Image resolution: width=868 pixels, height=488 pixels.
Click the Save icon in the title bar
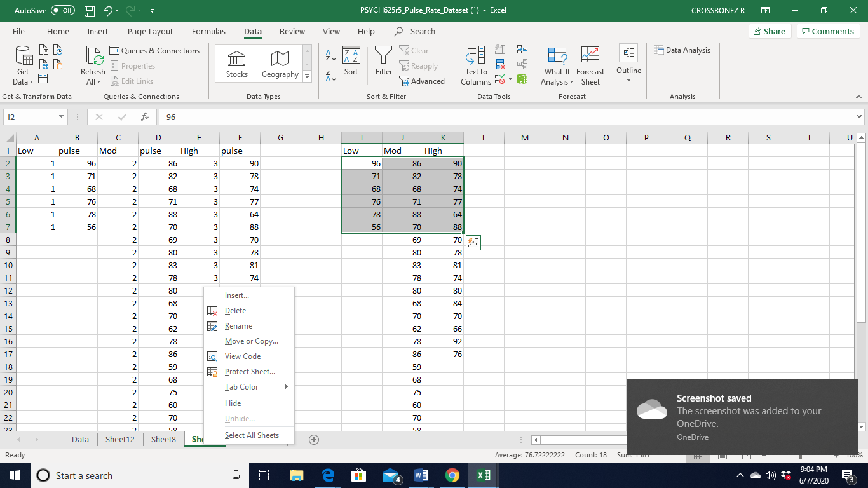(x=90, y=11)
